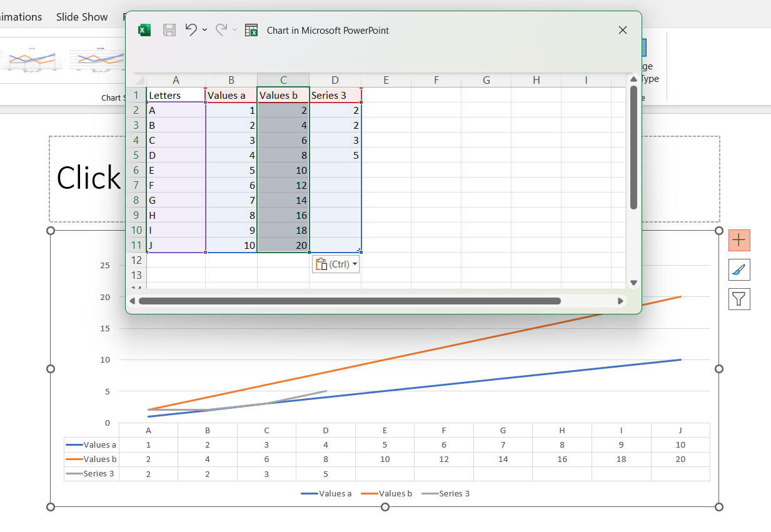Click the horizontal scrollbar thumb in spreadsheet
The height and width of the screenshot is (532, 771).
coord(350,301)
